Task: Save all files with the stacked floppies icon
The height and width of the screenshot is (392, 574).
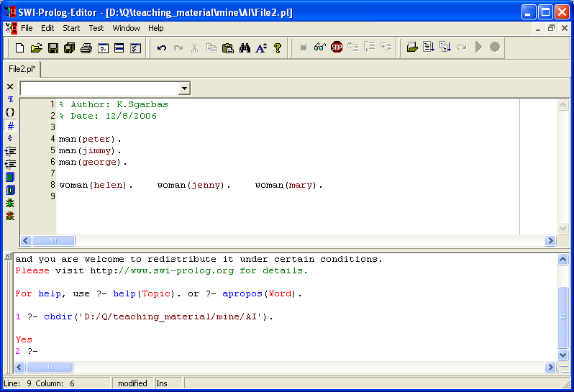Action: pyautogui.click(x=70, y=48)
